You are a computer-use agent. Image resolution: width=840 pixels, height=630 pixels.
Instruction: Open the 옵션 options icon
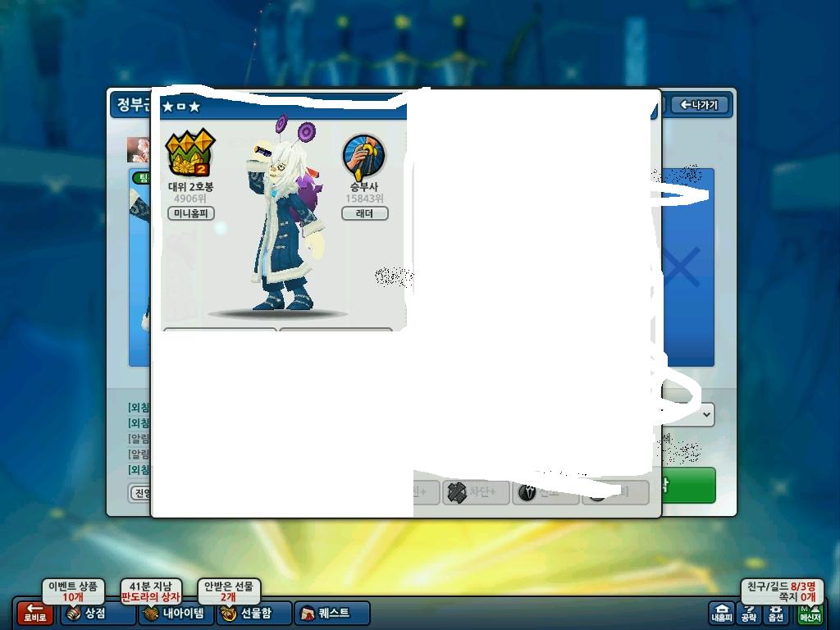(x=775, y=613)
